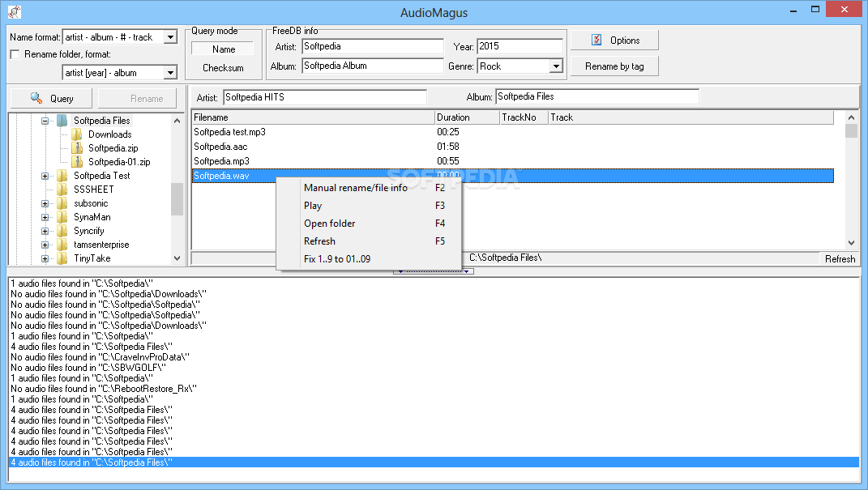The width and height of the screenshot is (868, 490).
Task: Enable the Rename folder checkbox
Action: tap(15, 54)
